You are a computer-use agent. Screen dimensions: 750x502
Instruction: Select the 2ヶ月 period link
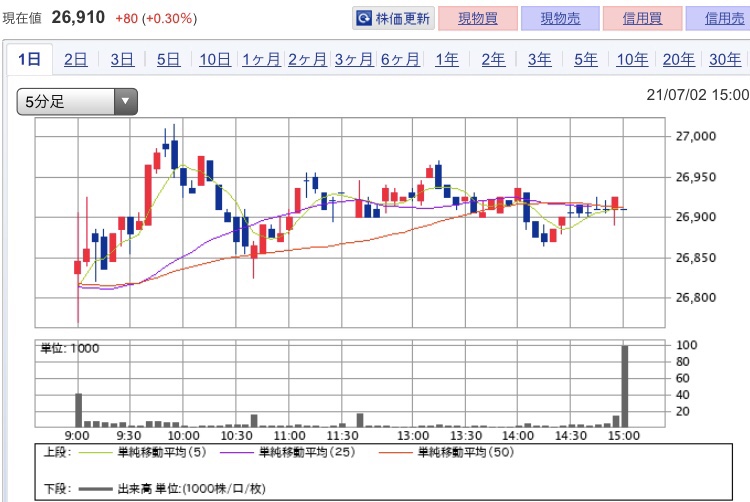click(x=307, y=59)
